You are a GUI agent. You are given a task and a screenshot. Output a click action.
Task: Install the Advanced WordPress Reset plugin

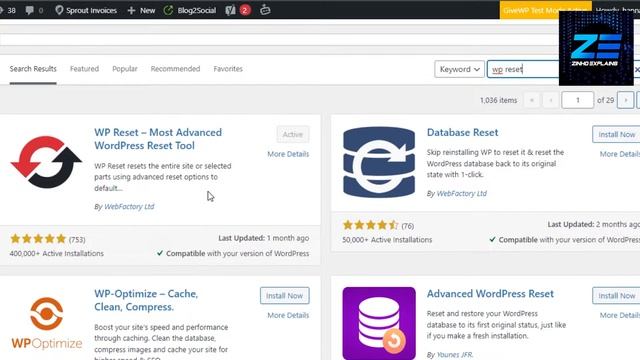[x=616, y=296]
